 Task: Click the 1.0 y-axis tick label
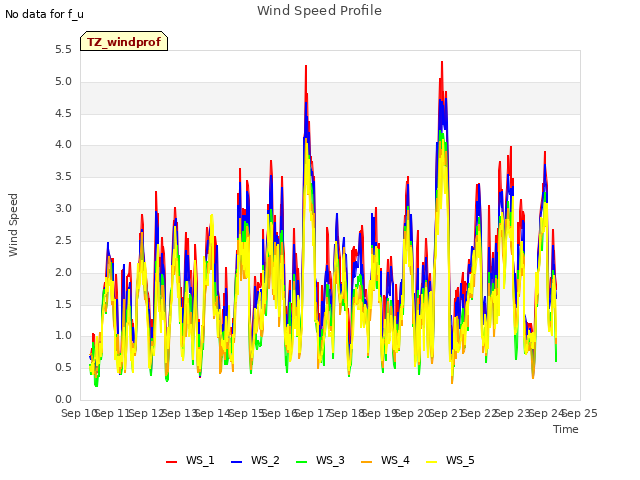[x=63, y=336]
